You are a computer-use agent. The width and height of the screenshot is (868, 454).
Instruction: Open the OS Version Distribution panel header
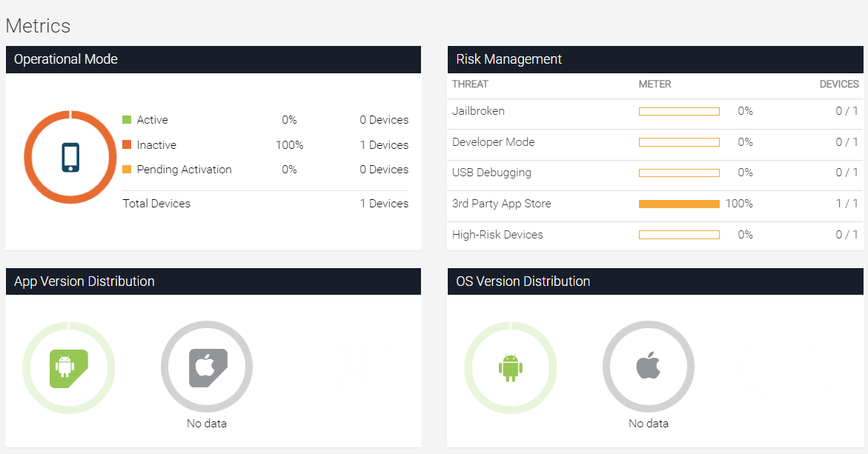(655, 281)
